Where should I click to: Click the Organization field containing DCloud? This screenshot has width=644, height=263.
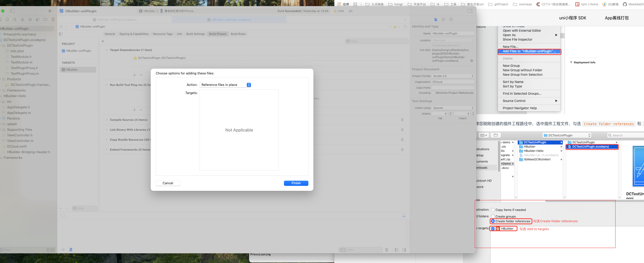point(453,82)
